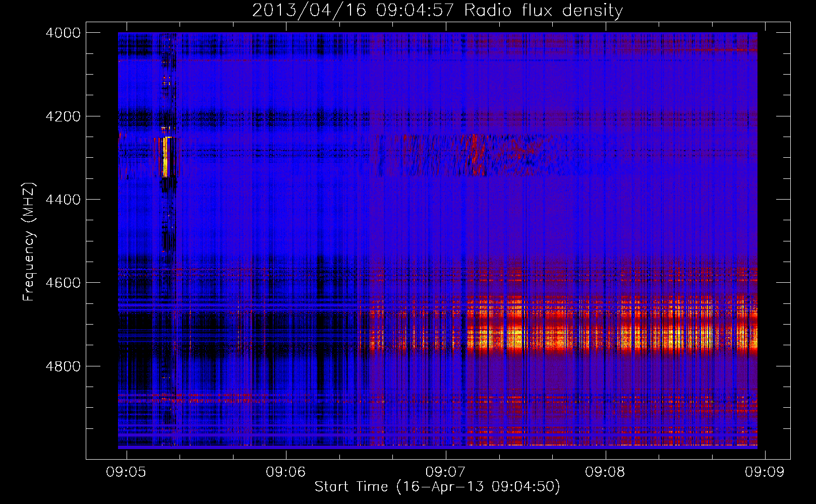Select the 4600 frequency axis label
This screenshot has width=816, height=504.
tap(63, 283)
